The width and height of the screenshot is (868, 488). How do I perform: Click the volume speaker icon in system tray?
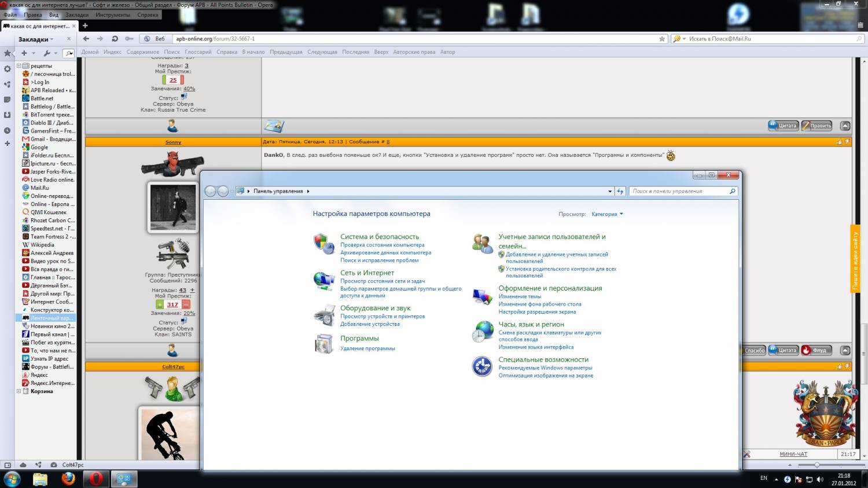(820, 479)
